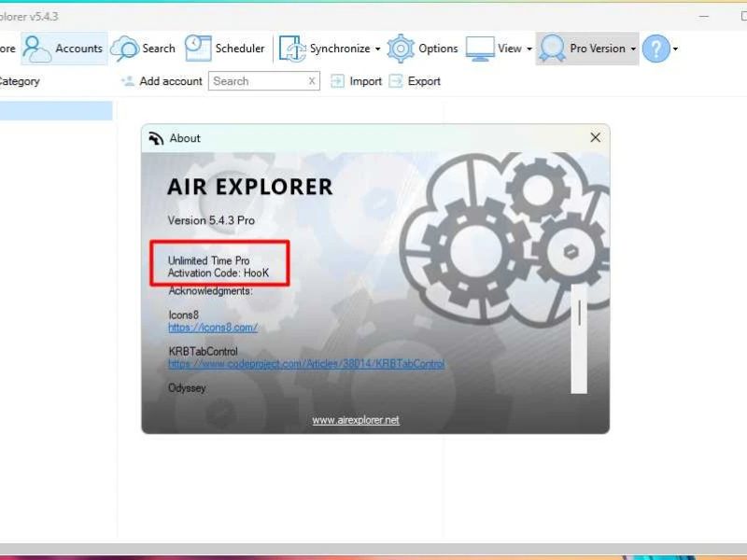Expand the View dropdown arrow

pyautogui.click(x=529, y=49)
